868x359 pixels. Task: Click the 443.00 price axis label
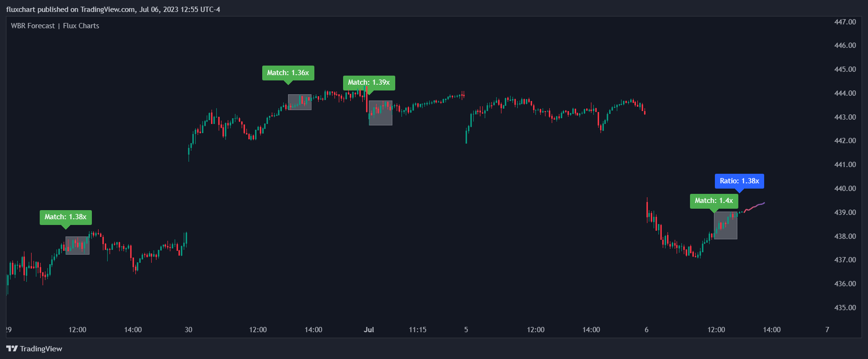click(x=845, y=117)
